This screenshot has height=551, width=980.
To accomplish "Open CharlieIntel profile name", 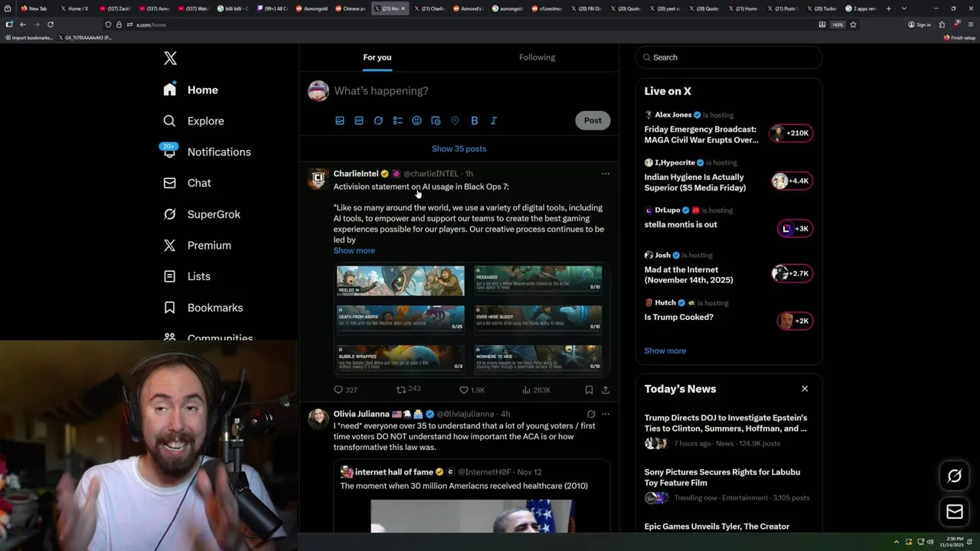I will (x=356, y=174).
